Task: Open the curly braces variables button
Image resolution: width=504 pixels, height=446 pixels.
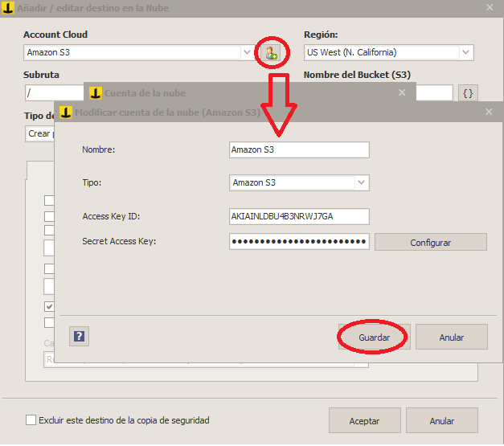Action: pyautogui.click(x=468, y=93)
